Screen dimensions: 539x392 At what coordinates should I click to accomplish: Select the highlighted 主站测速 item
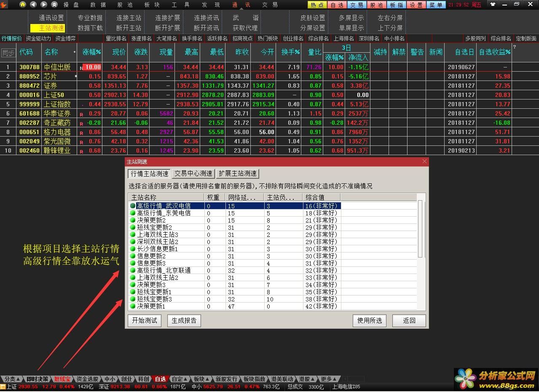[x=48, y=28]
